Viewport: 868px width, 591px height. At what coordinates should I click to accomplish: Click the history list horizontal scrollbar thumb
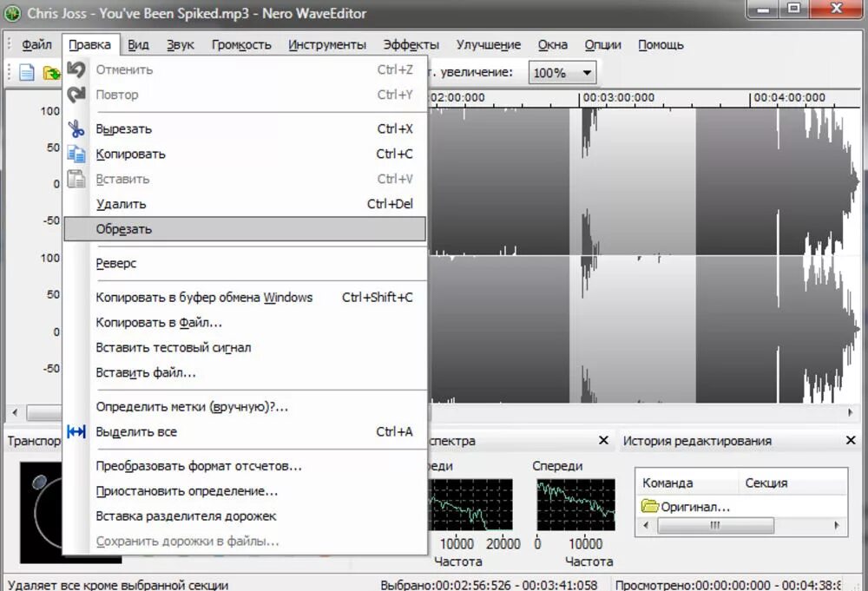715,525
